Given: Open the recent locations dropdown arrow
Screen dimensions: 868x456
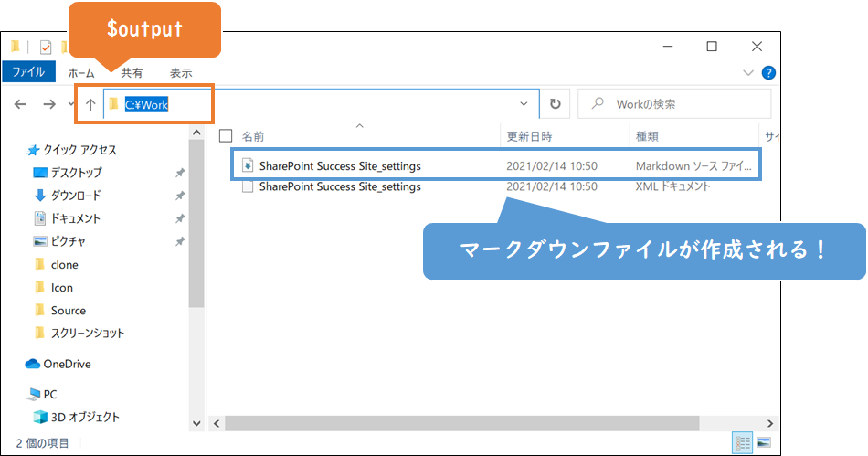Looking at the screenshot, I should point(71,104).
